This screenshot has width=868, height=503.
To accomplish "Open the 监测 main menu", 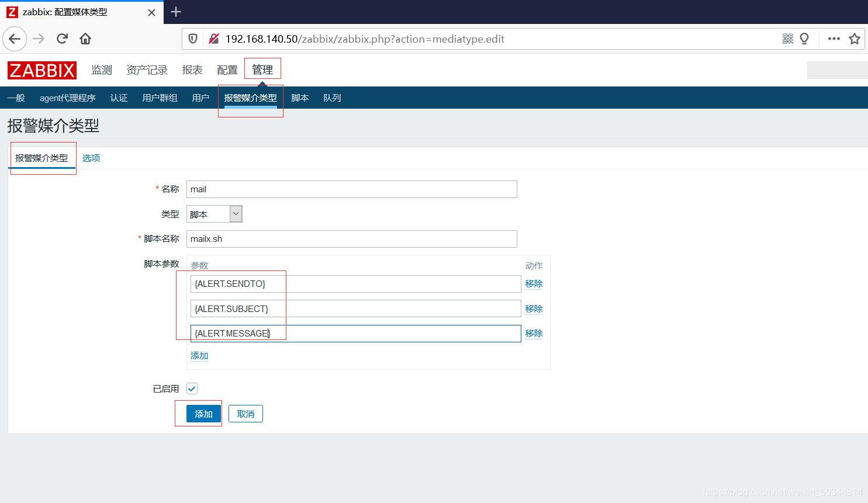I will tap(102, 70).
